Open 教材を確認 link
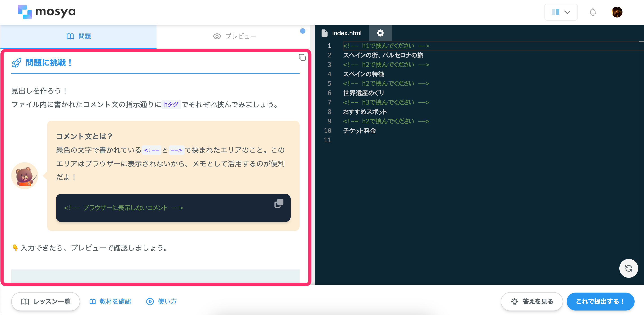The width and height of the screenshot is (644, 315). (115, 302)
